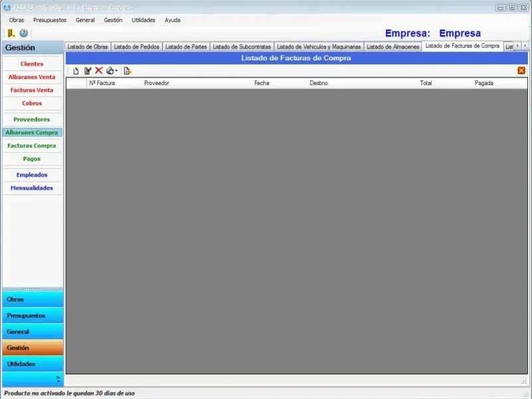
Task: Sort by the Fecha column header
Action: click(280, 83)
